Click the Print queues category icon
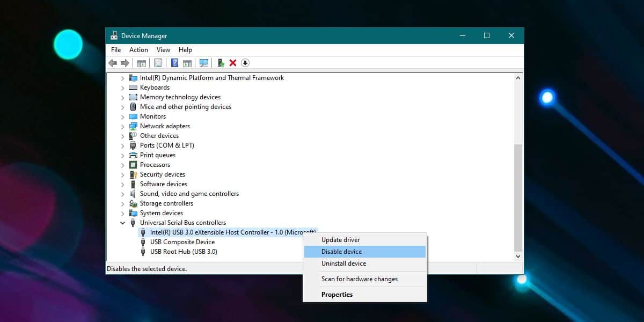The width and height of the screenshot is (644, 322). coord(133,155)
